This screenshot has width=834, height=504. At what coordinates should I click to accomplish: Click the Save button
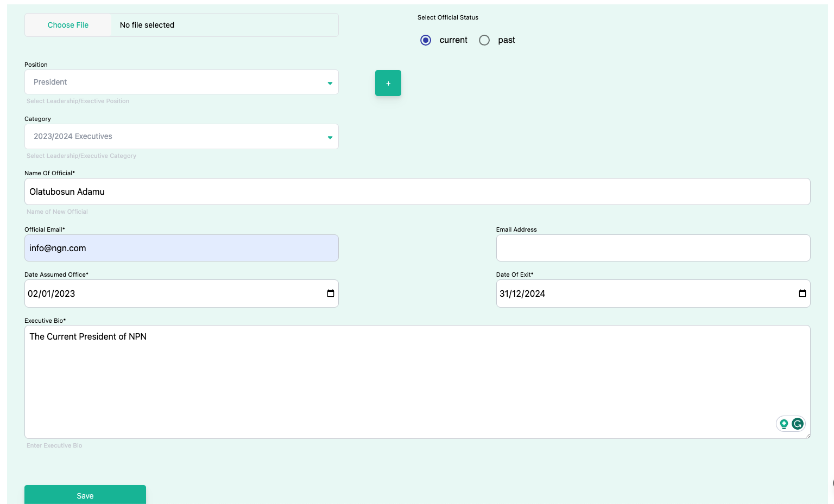point(85,495)
